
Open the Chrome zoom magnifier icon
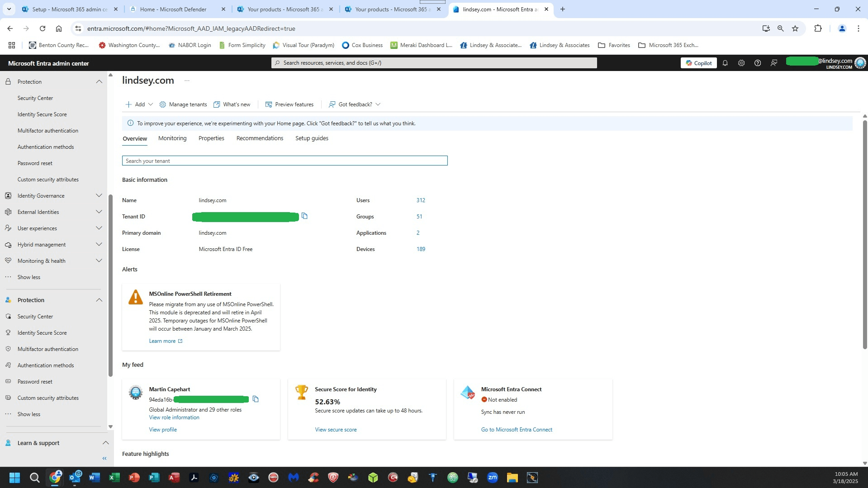[x=780, y=28]
